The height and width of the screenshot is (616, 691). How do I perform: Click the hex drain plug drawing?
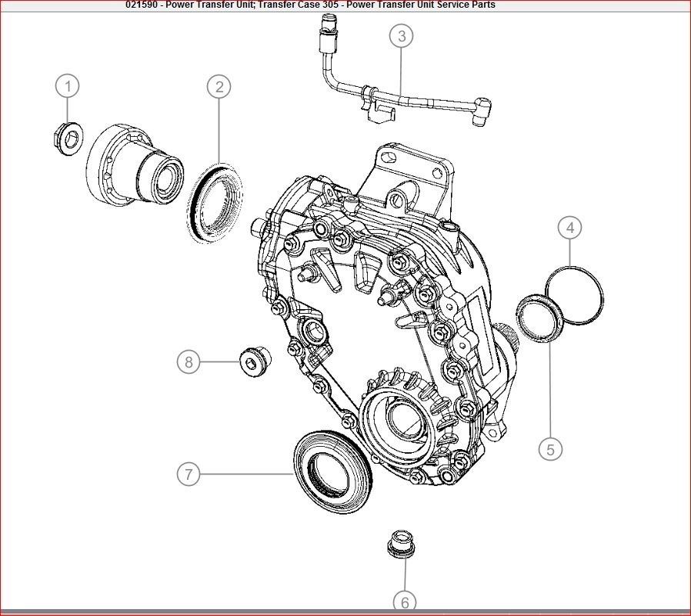coord(255,359)
